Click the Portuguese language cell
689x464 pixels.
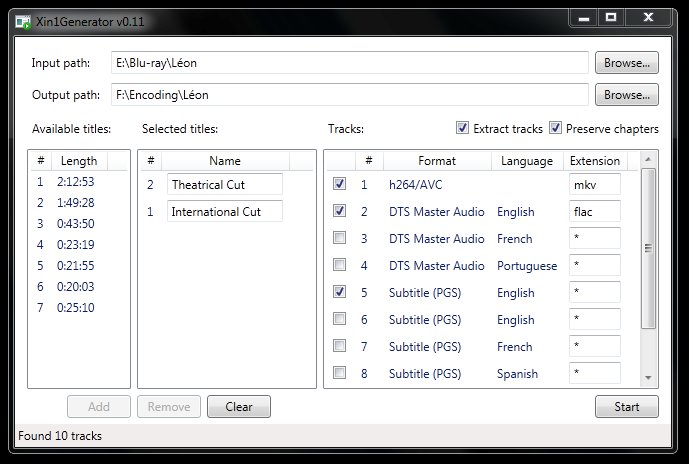pos(527,266)
